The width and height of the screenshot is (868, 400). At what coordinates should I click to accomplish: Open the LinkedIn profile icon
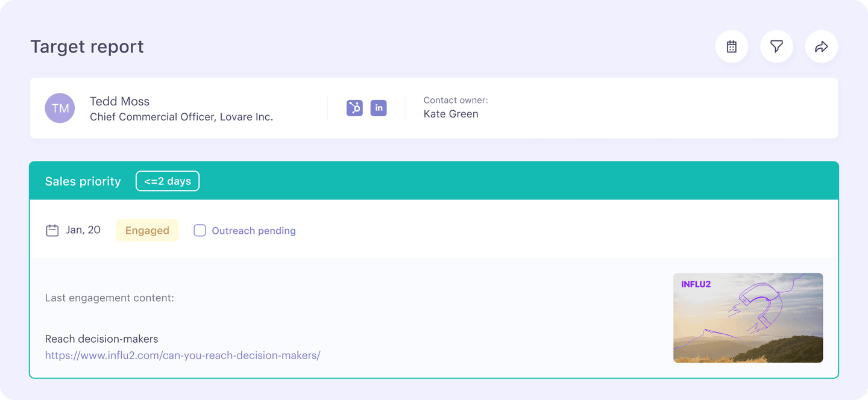point(379,108)
